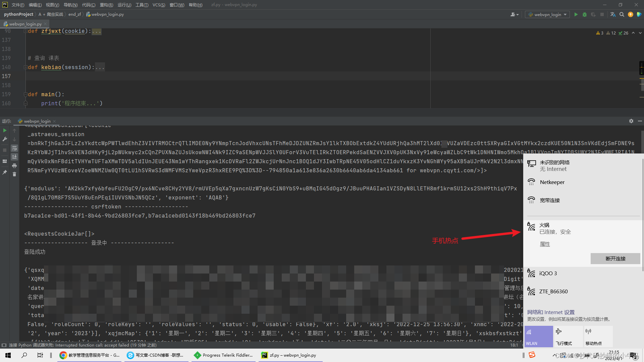Toggle the 飞行模式 airplane mode tile
Image resolution: width=644 pixels, height=362 pixels.
point(569,336)
